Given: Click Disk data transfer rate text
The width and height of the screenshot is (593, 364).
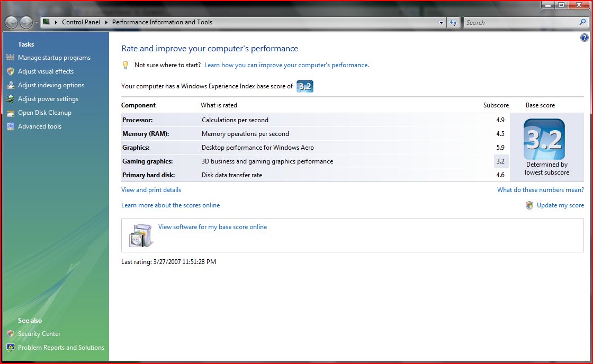Looking at the screenshot, I should tap(232, 175).
